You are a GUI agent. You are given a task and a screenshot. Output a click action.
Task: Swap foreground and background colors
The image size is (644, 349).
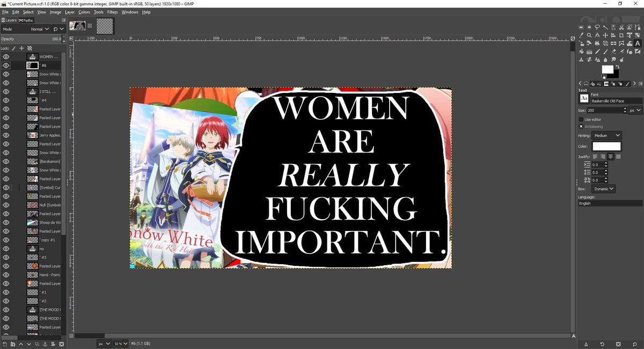[618, 67]
